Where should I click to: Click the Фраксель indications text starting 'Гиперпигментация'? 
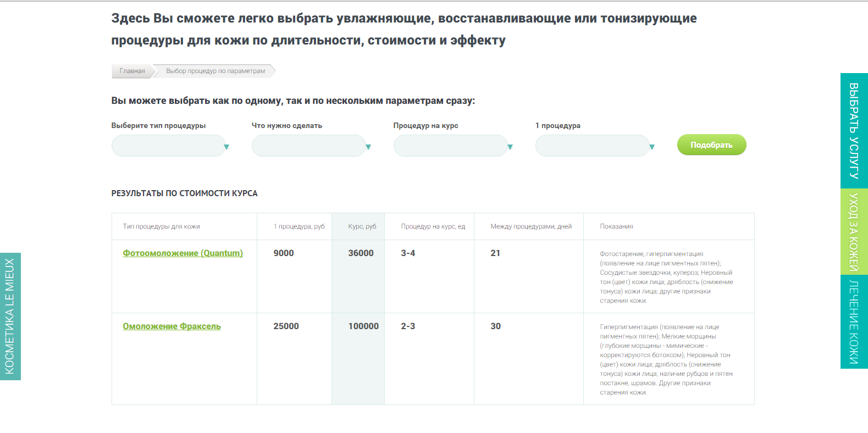click(x=666, y=359)
